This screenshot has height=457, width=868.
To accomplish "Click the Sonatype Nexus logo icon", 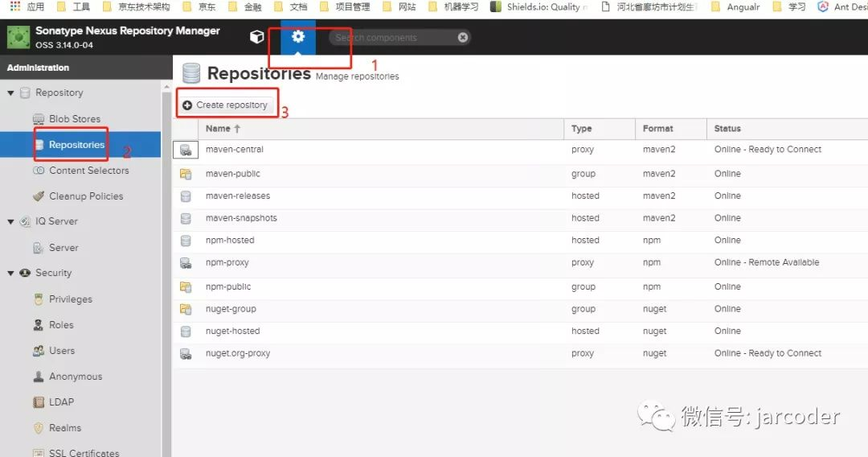I will point(18,37).
